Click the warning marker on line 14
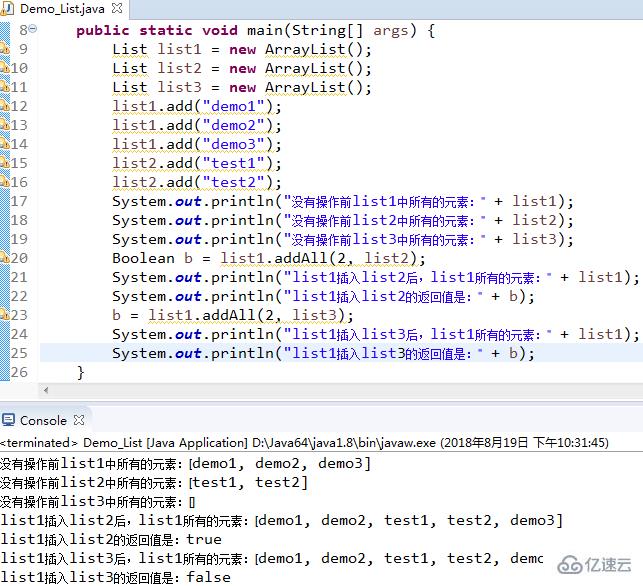The height and width of the screenshot is (586, 643). pos(5,144)
